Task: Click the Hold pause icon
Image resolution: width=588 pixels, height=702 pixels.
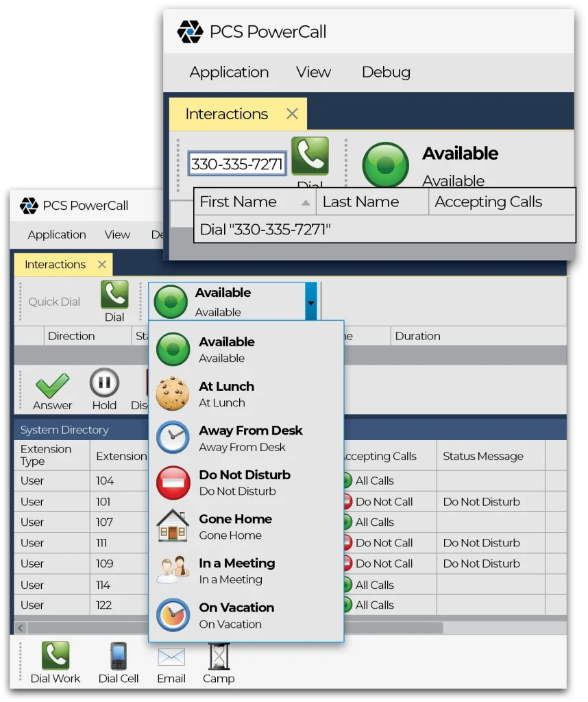Action: [x=104, y=383]
